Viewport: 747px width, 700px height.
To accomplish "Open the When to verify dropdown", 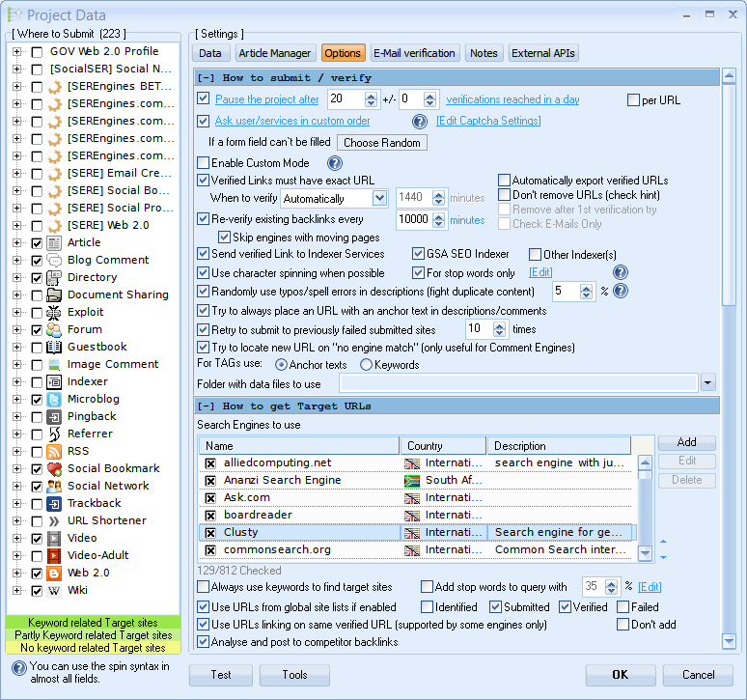I will 378,199.
